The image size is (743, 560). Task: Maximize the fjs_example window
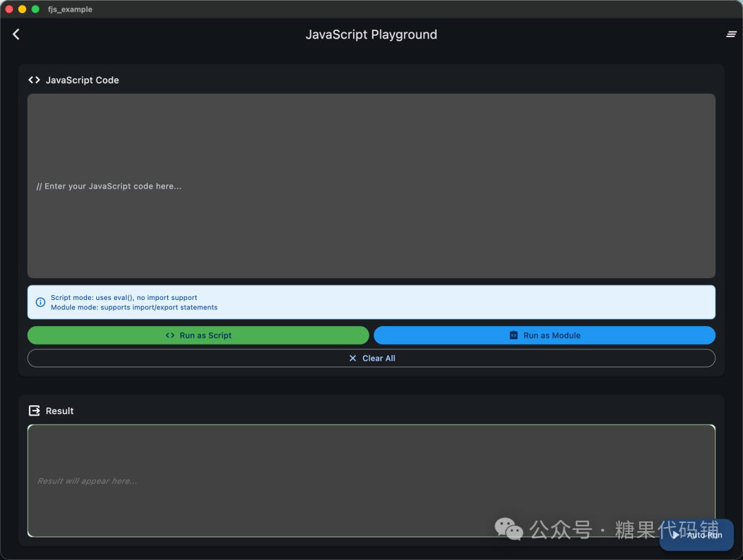click(36, 9)
